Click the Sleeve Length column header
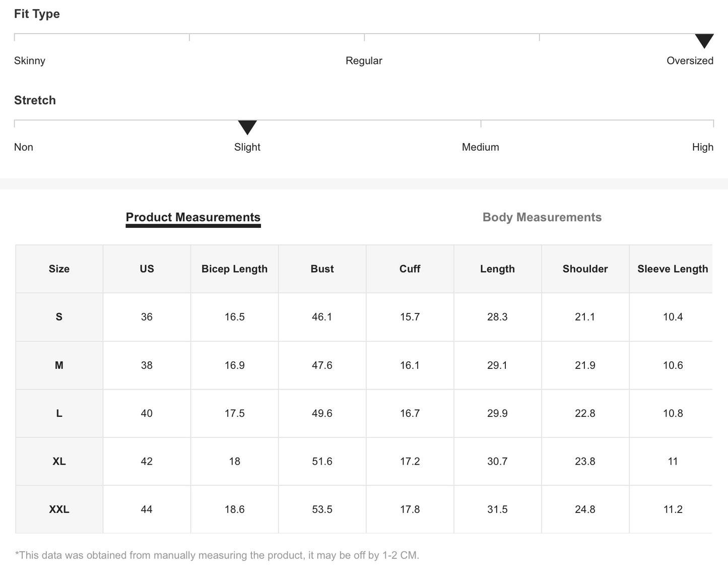 pyautogui.click(x=672, y=269)
